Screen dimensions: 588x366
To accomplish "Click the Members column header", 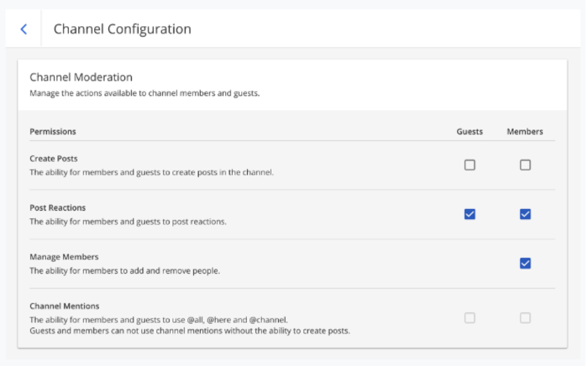I will pyautogui.click(x=525, y=132).
